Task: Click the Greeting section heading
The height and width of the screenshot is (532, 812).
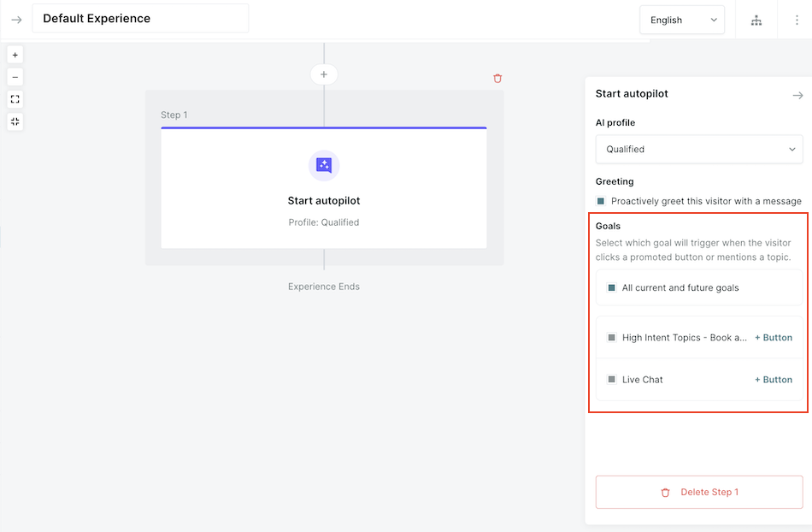Action: [x=615, y=181]
